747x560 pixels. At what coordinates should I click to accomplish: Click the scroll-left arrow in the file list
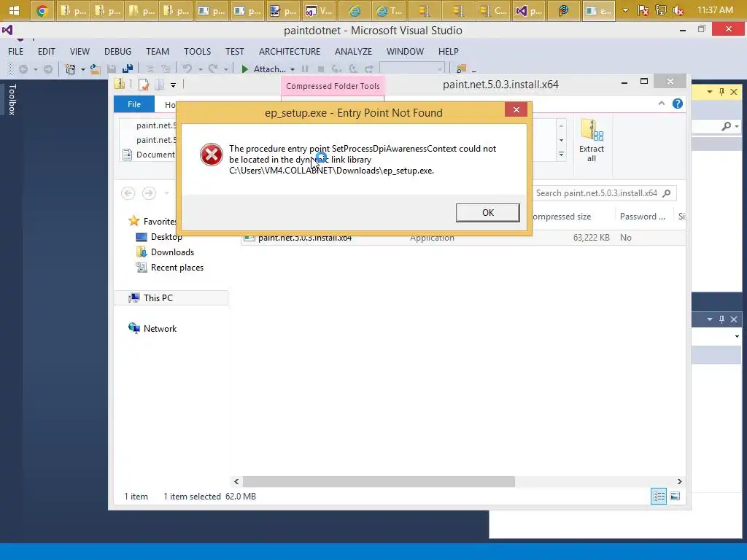236,481
